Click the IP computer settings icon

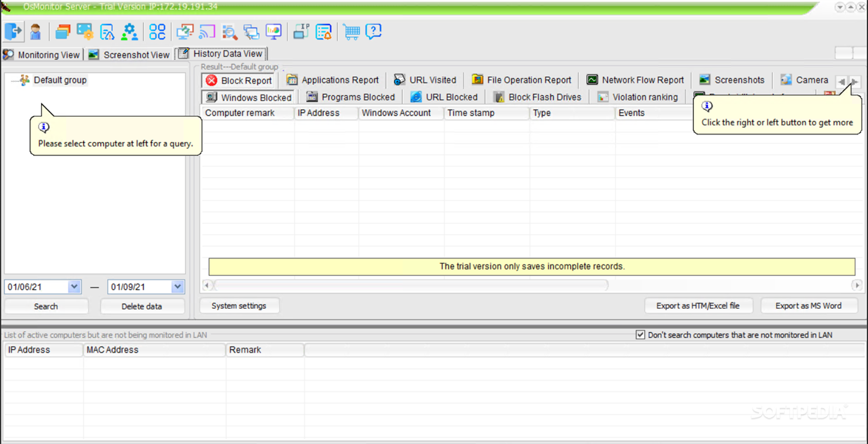[301, 31]
